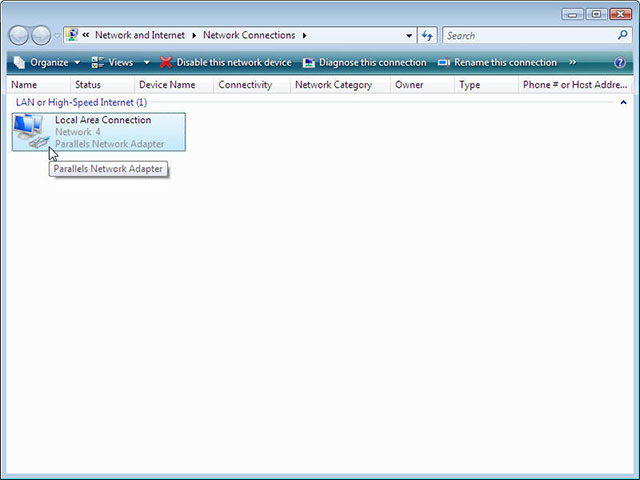Sort by Network Category column header

(x=340, y=85)
